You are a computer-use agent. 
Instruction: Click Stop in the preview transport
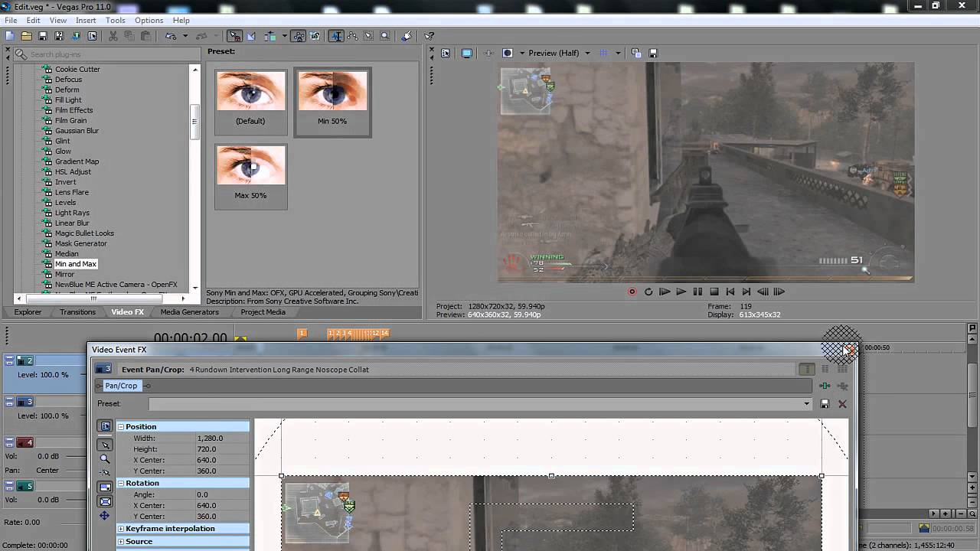click(714, 292)
